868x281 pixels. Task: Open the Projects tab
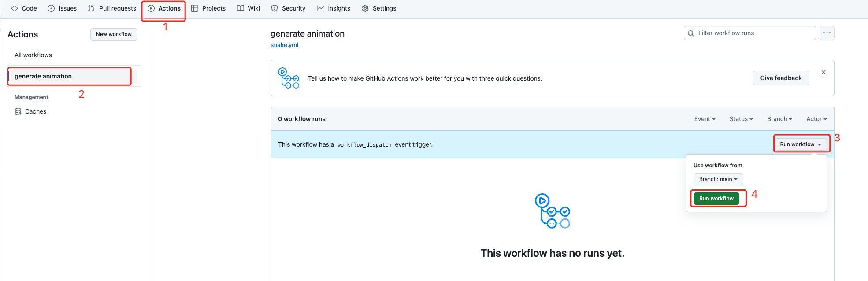(x=208, y=8)
